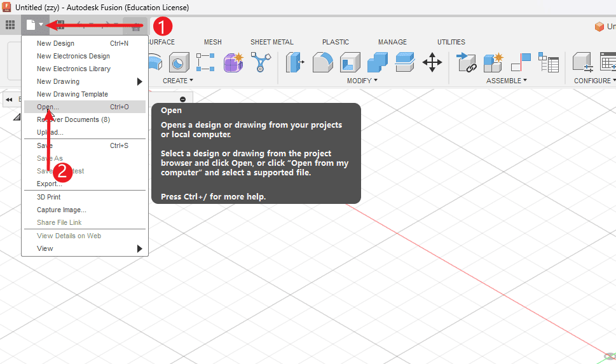
Task: Click the Save floppy disk icon
Action: click(60, 25)
